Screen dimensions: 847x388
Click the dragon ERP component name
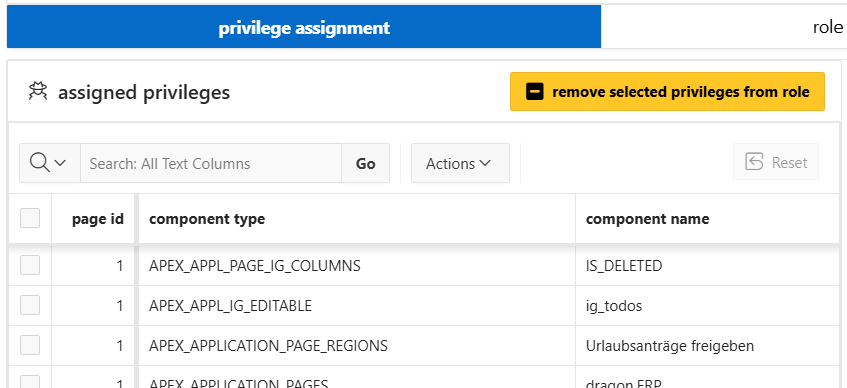[x=624, y=383]
